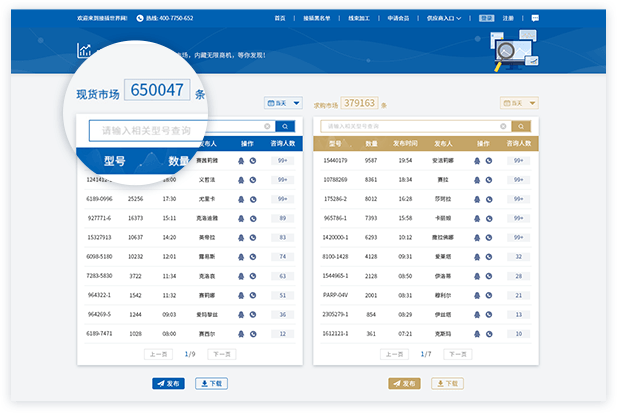617x413 pixels.
Task: Click the blue 发布 publish button
Action: pos(168,384)
